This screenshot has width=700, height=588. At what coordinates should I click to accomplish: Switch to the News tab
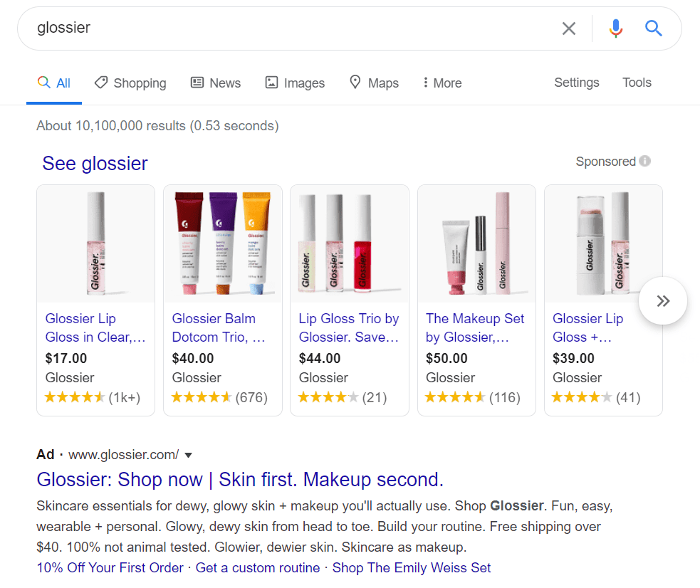coord(216,83)
